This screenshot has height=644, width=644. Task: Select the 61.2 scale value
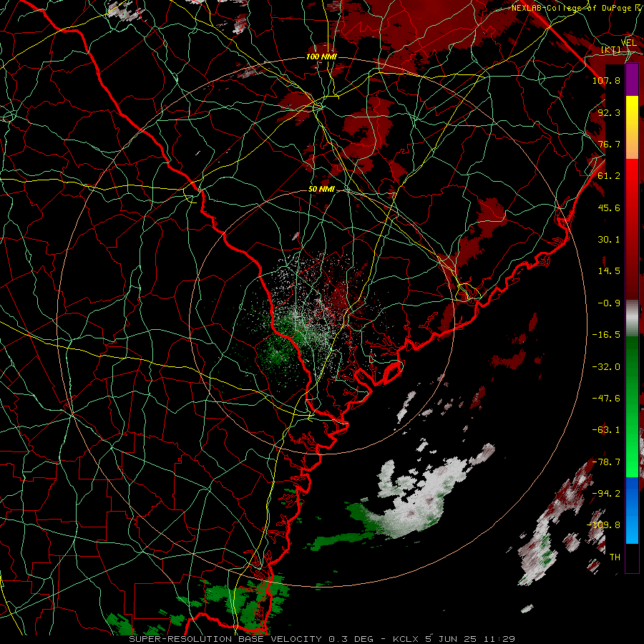click(609, 176)
